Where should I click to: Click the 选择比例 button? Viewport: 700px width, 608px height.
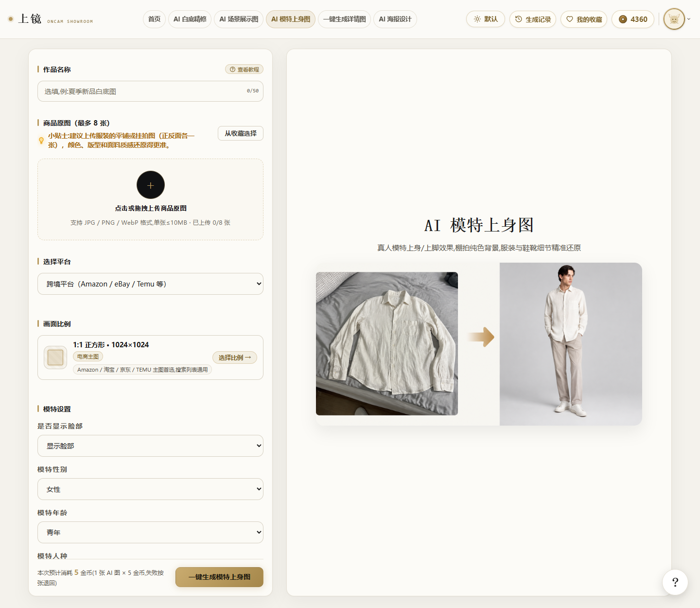[x=235, y=358]
